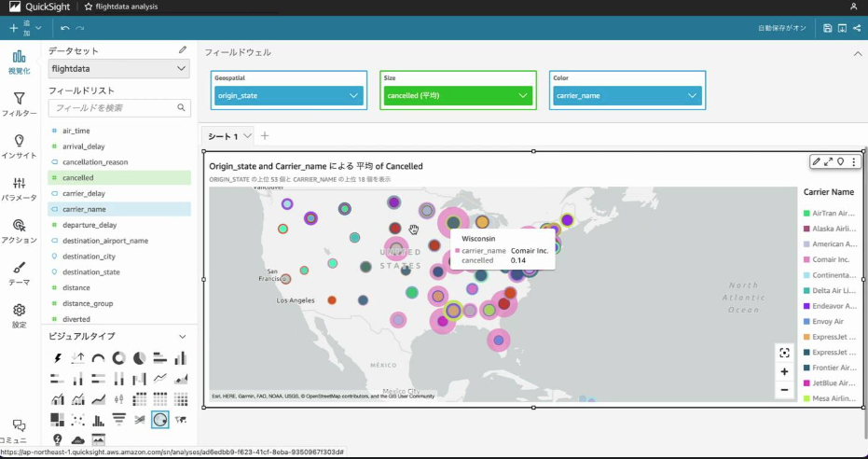Click the visual title text
Screen dimensions: 868x459
[x=316, y=166]
